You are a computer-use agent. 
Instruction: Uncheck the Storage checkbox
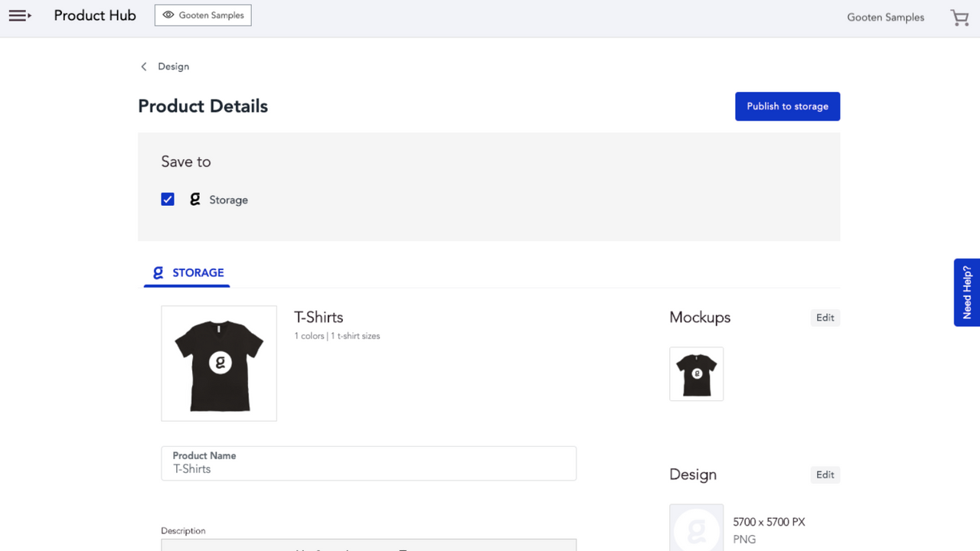pyautogui.click(x=168, y=199)
